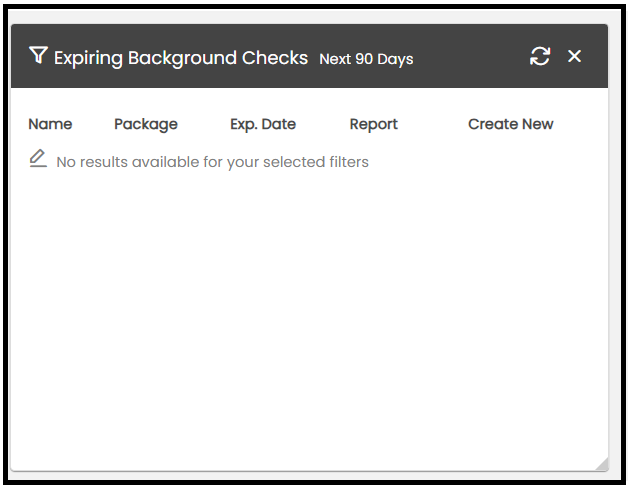Open the filter funnel icon

tap(38, 56)
